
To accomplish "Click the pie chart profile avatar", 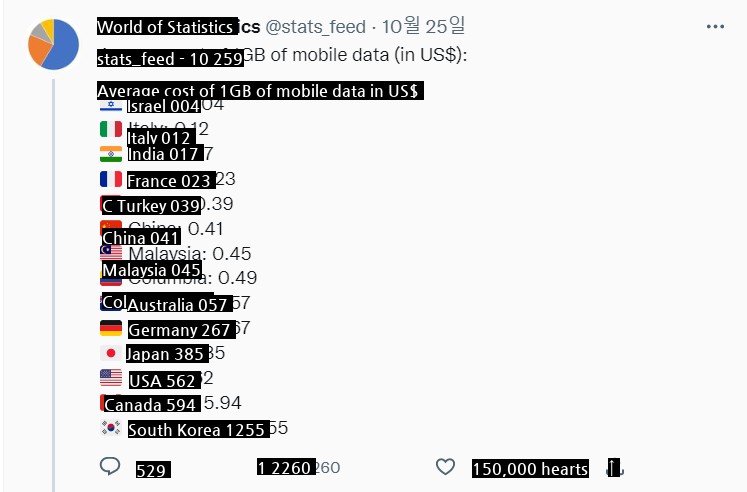I will click(x=54, y=44).
